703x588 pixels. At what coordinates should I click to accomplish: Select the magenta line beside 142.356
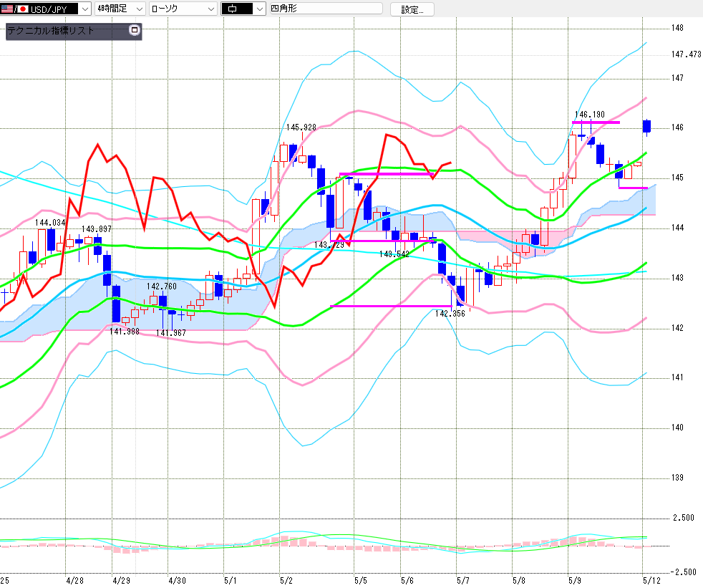(391, 306)
